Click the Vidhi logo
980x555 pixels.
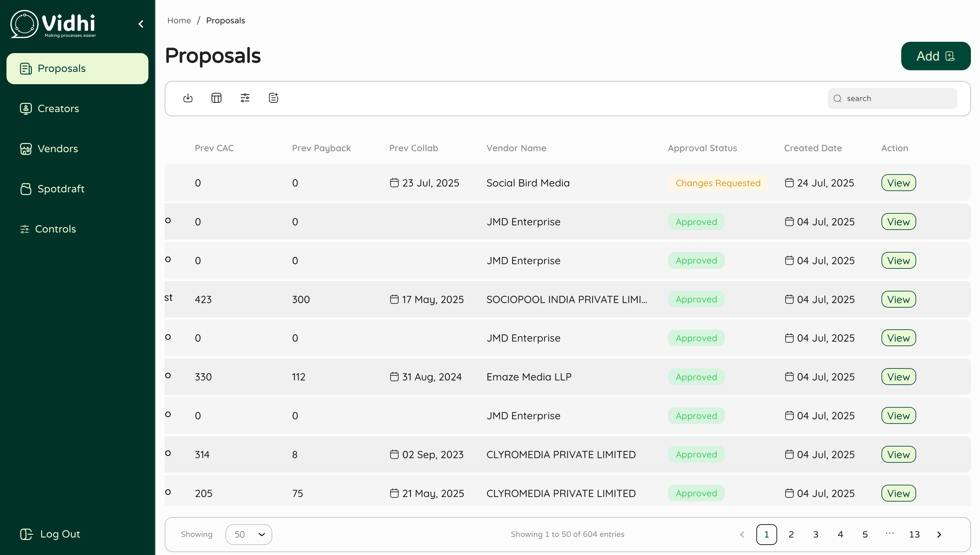tap(53, 24)
